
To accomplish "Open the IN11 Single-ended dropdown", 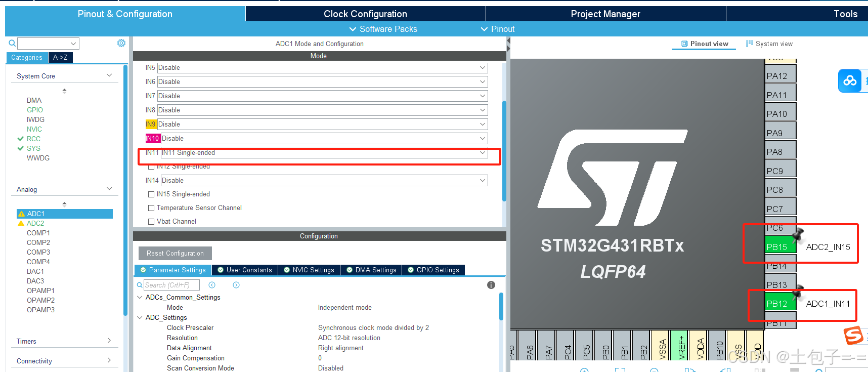I will (x=324, y=153).
